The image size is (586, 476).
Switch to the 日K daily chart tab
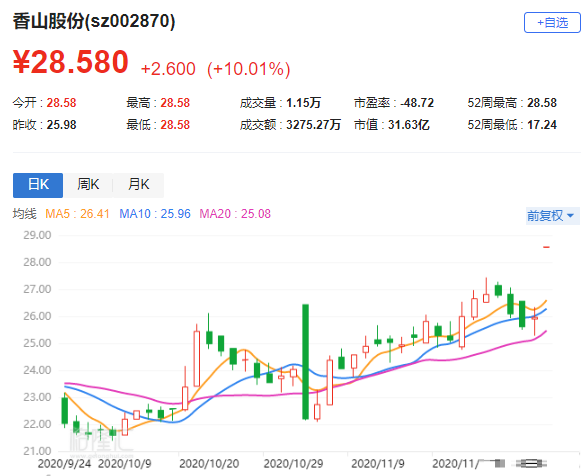coord(38,185)
